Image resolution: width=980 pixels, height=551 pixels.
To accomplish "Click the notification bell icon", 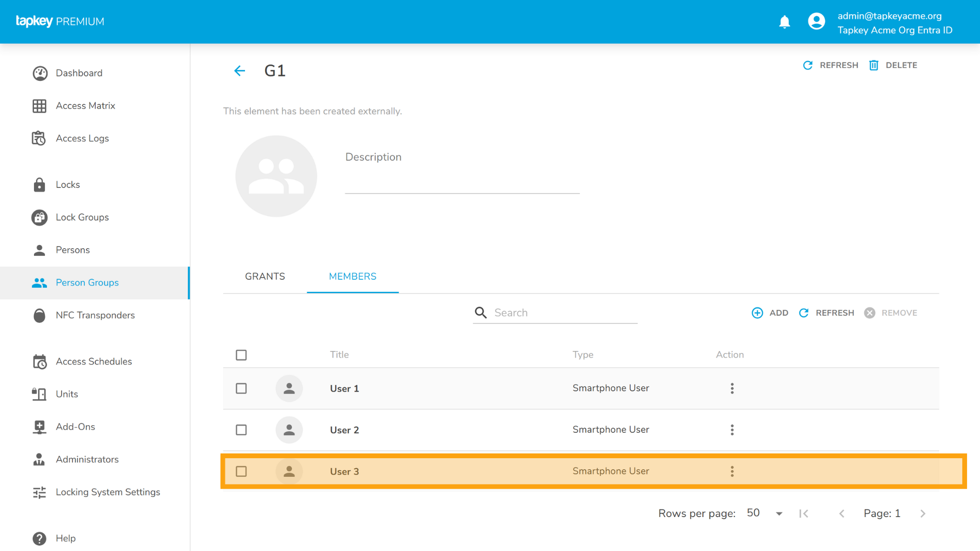I will click(x=784, y=22).
